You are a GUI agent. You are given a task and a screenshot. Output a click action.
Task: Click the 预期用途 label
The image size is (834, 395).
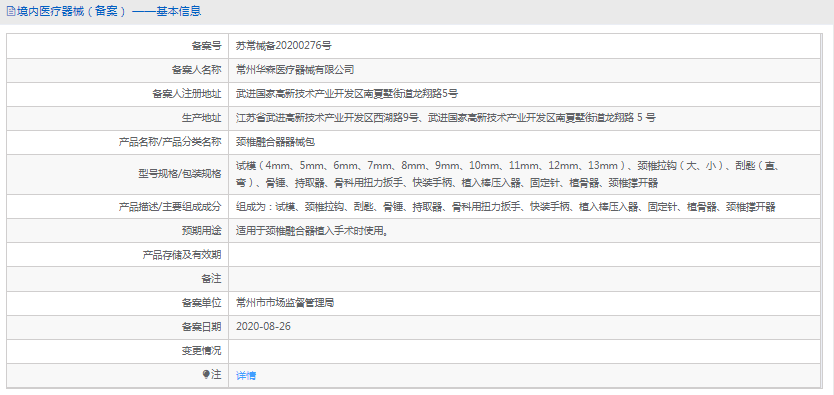click(202, 230)
